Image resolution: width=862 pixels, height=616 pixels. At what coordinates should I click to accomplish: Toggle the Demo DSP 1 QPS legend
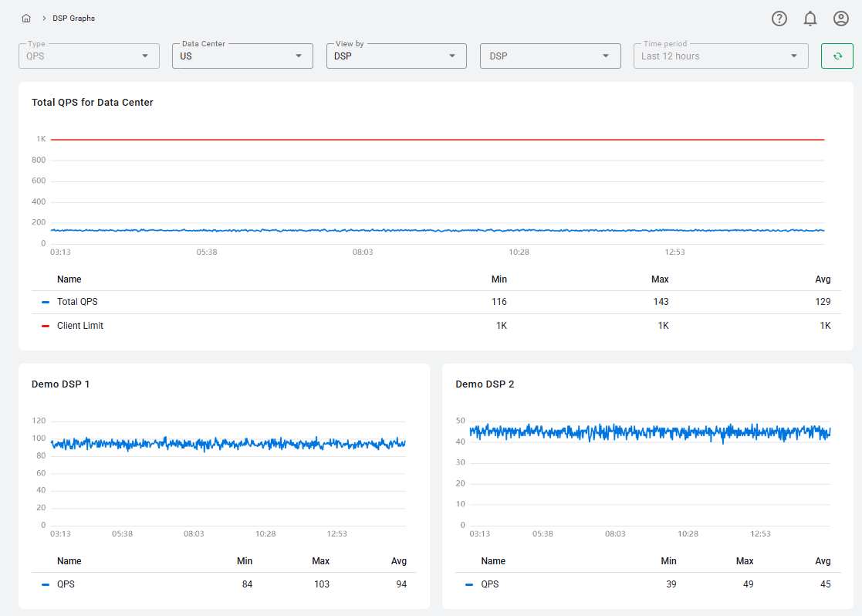tap(66, 584)
